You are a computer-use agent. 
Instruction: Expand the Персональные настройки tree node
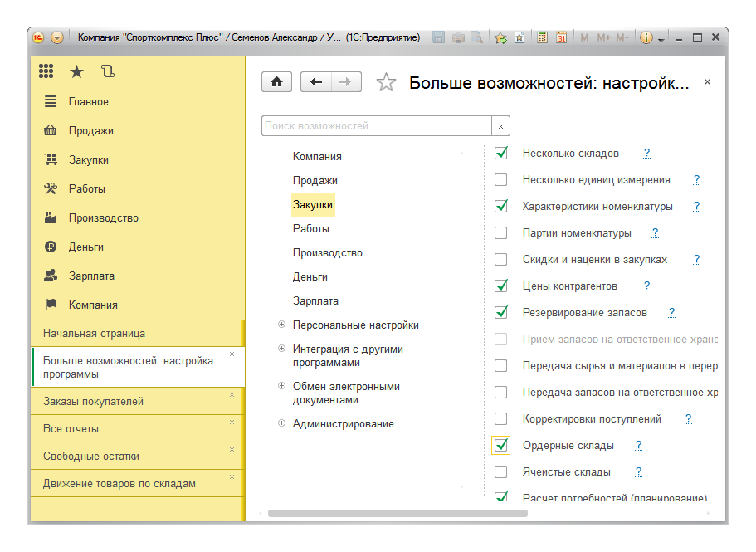282,325
